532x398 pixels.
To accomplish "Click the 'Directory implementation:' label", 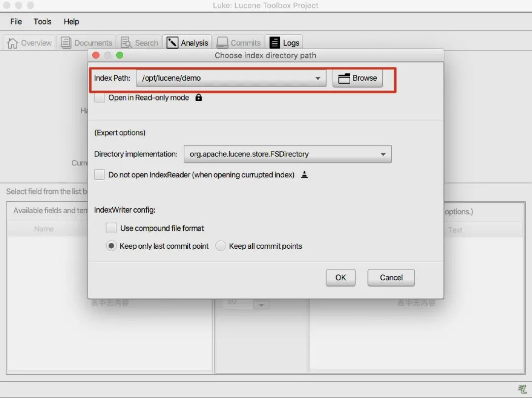I will pos(136,154).
